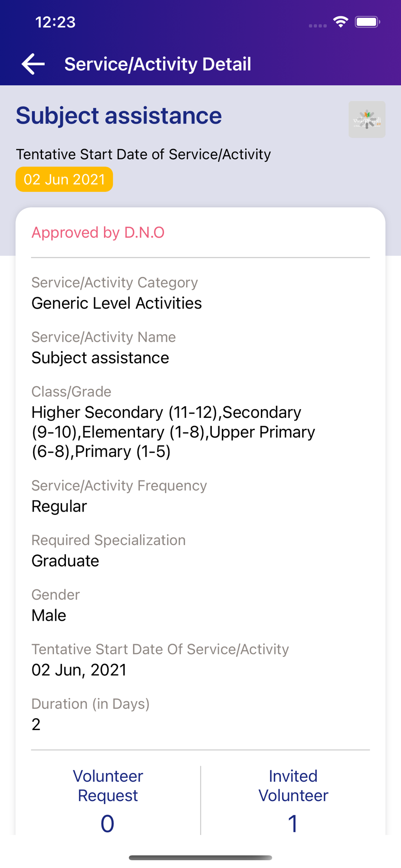This screenshot has width=401, height=868.
Task: Tap the Male gender value
Action: click(49, 615)
